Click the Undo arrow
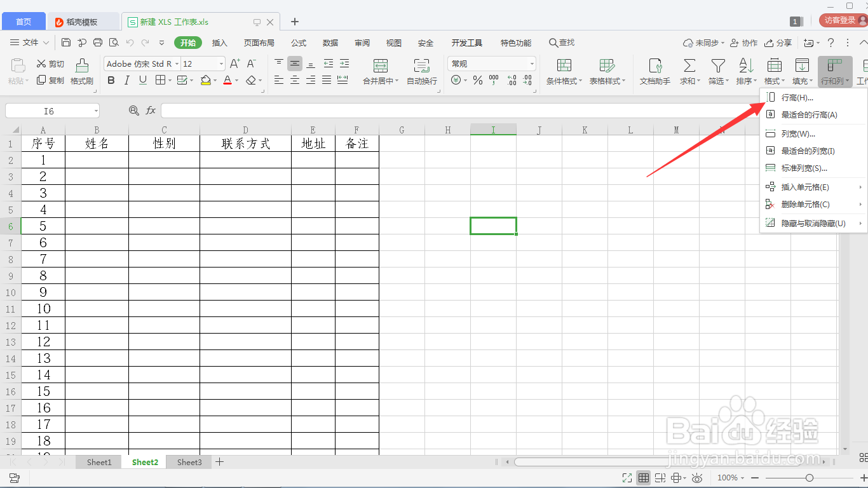This screenshot has height=488, width=868. [130, 43]
